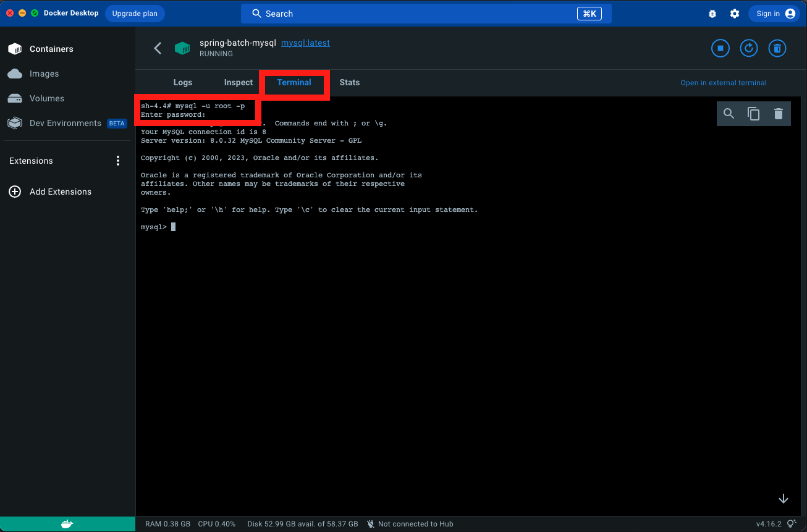The height and width of the screenshot is (532, 807).
Task: Click the Not connected to Hub status
Action: click(x=410, y=524)
